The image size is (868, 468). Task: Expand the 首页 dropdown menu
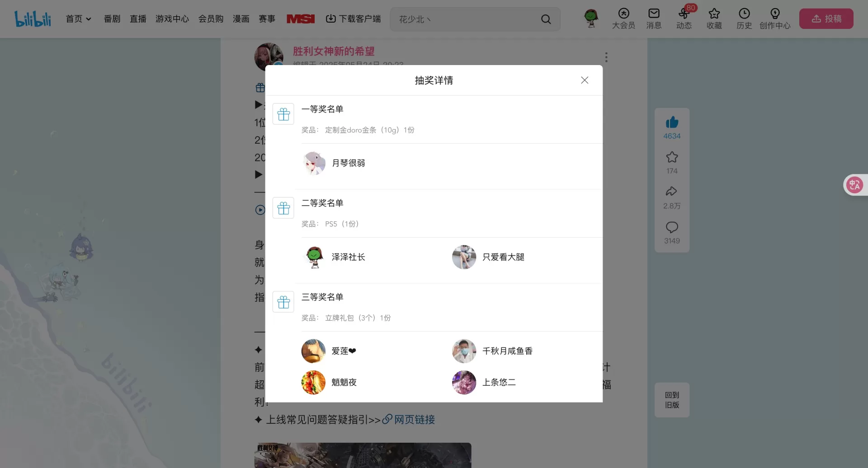[x=79, y=19]
